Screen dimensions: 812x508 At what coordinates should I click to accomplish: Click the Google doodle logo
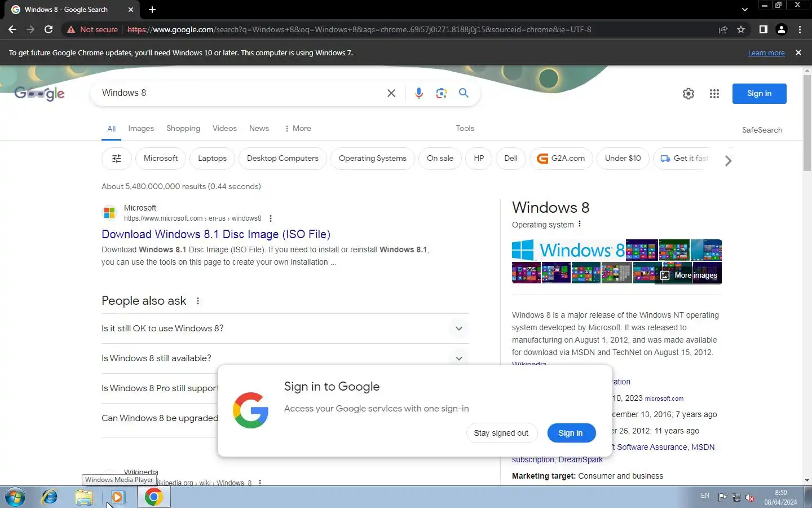39,94
